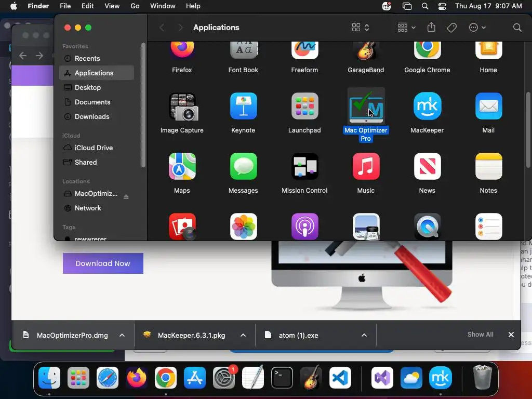The height and width of the screenshot is (399, 532).
Task: Select the Launchpad app icon in Finder
Action: tap(304, 106)
